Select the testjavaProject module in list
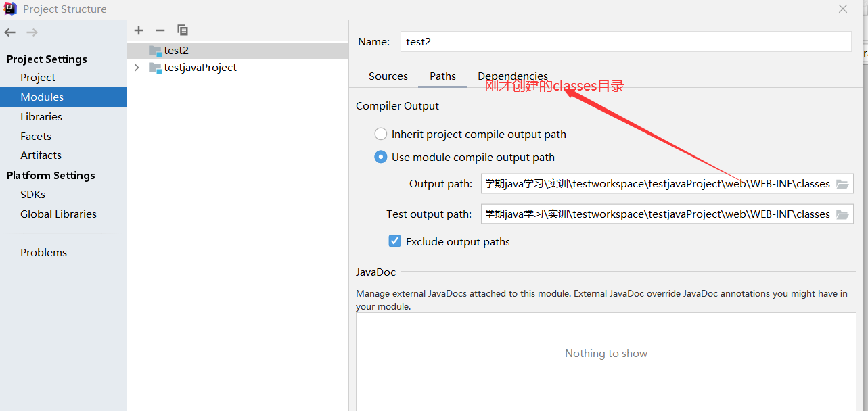 click(237, 68)
